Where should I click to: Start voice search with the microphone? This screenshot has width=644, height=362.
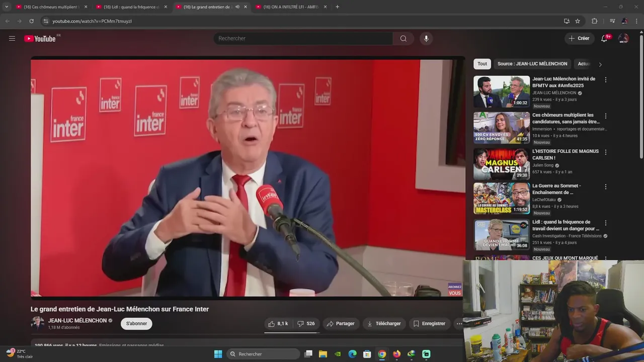426,38
